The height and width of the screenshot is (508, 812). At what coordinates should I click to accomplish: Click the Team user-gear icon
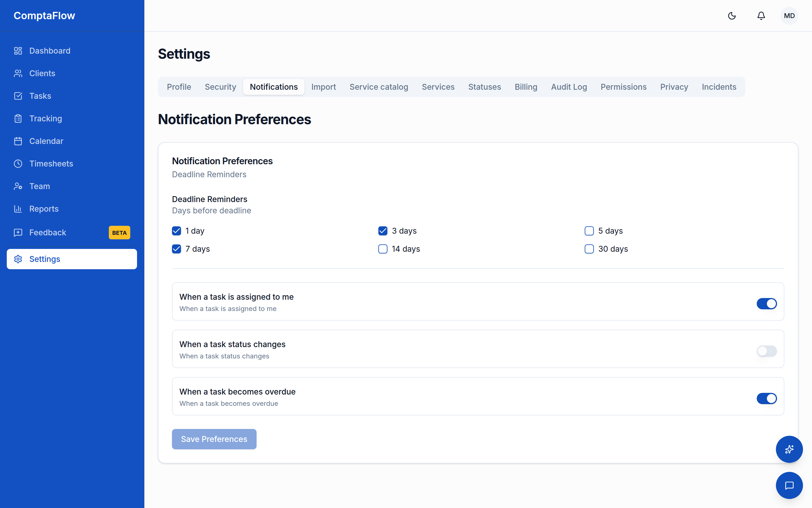(18, 186)
